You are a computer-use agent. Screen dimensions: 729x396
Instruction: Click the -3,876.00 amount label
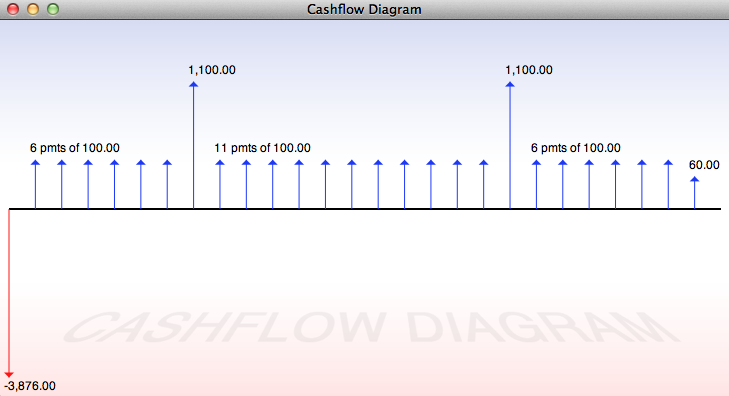(x=30, y=386)
